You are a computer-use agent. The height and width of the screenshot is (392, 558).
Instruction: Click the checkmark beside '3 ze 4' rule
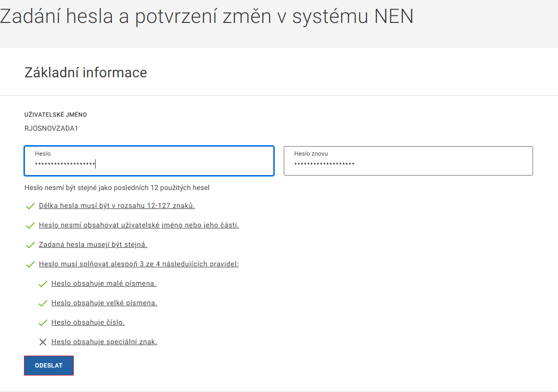pos(30,264)
